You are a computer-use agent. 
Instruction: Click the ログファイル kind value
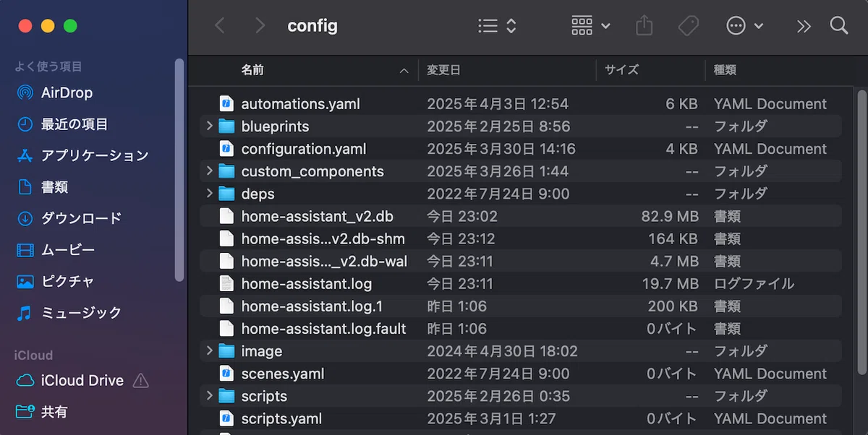click(754, 284)
